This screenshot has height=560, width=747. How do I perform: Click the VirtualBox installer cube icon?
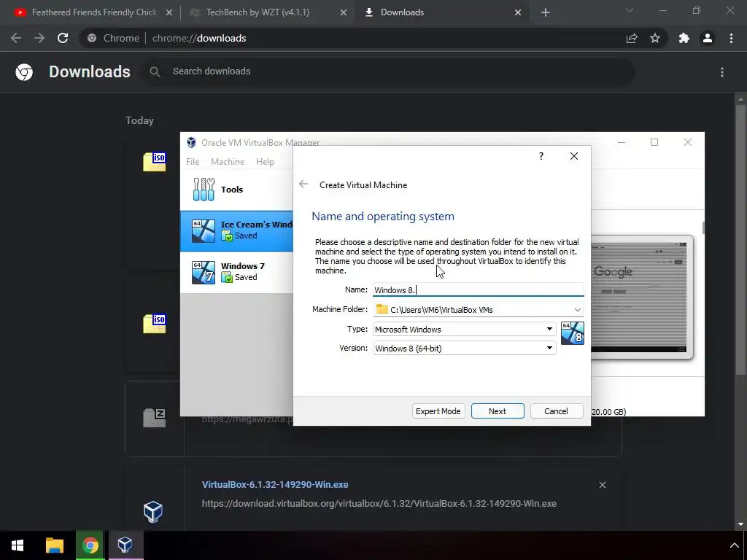[x=153, y=512]
